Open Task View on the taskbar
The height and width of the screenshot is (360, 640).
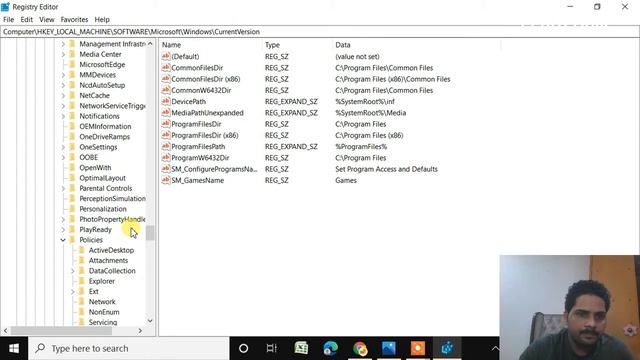(x=271, y=348)
